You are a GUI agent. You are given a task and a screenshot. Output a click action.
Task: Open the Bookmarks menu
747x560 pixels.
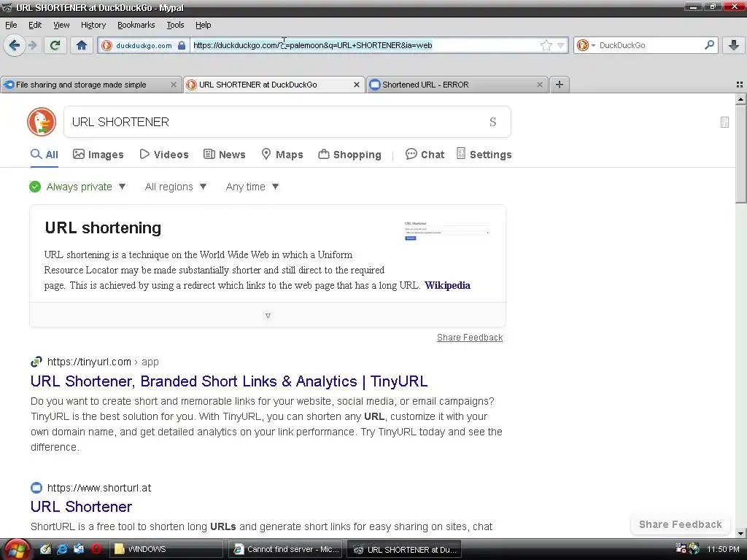click(x=136, y=25)
